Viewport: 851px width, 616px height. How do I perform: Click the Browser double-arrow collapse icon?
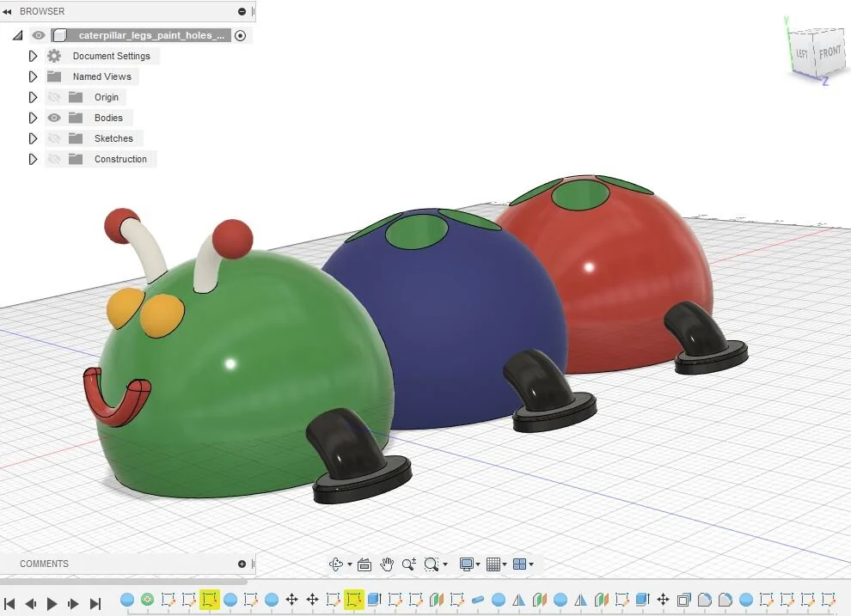click(7, 11)
